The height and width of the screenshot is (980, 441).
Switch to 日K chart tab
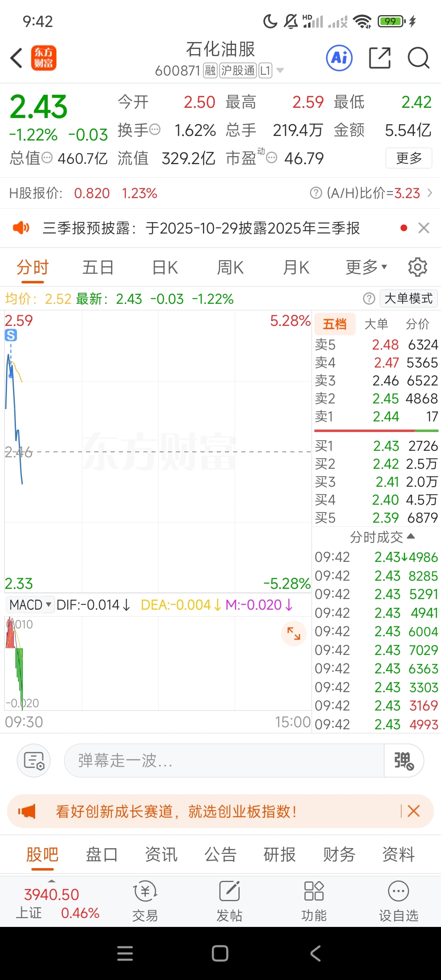pos(165,268)
